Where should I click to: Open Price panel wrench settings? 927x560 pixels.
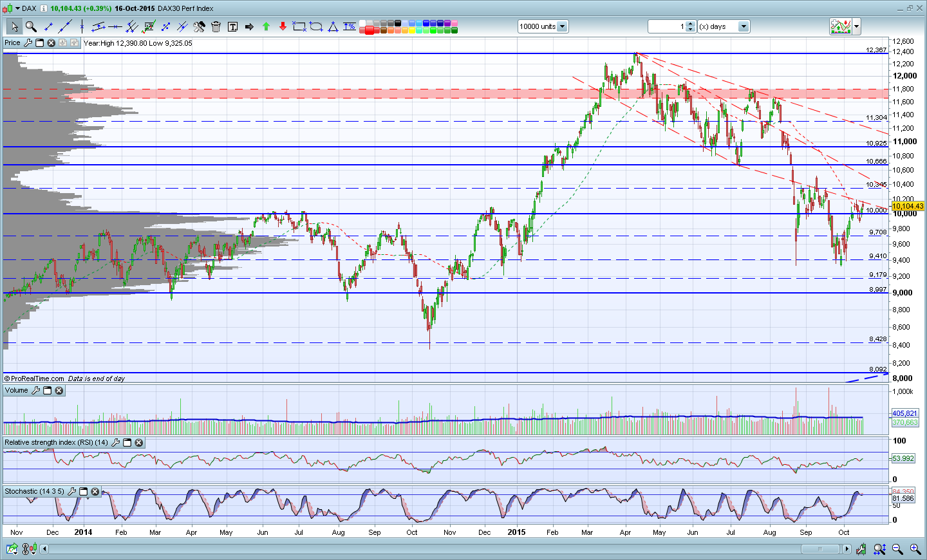pyautogui.click(x=28, y=43)
